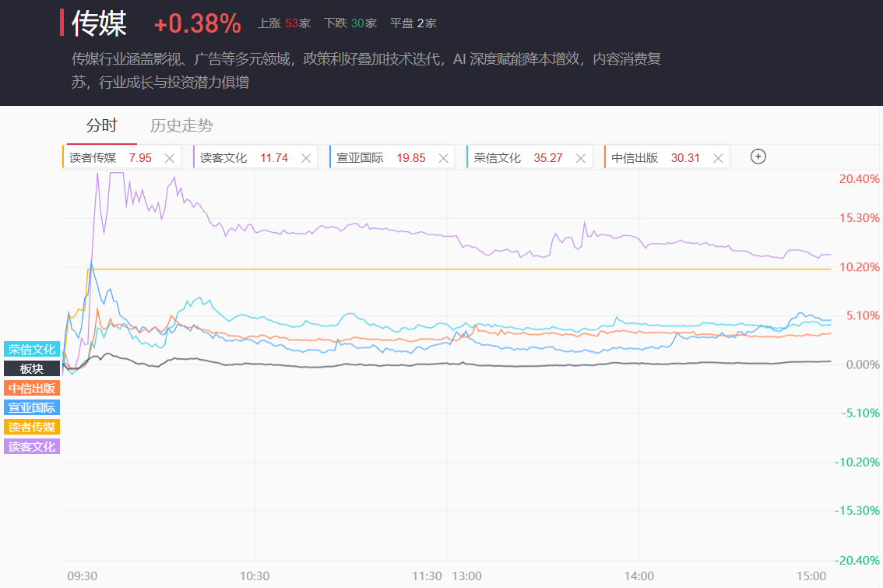Click the 宣亚国际 legend tag
The height and width of the screenshot is (588, 883).
tap(32, 407)
